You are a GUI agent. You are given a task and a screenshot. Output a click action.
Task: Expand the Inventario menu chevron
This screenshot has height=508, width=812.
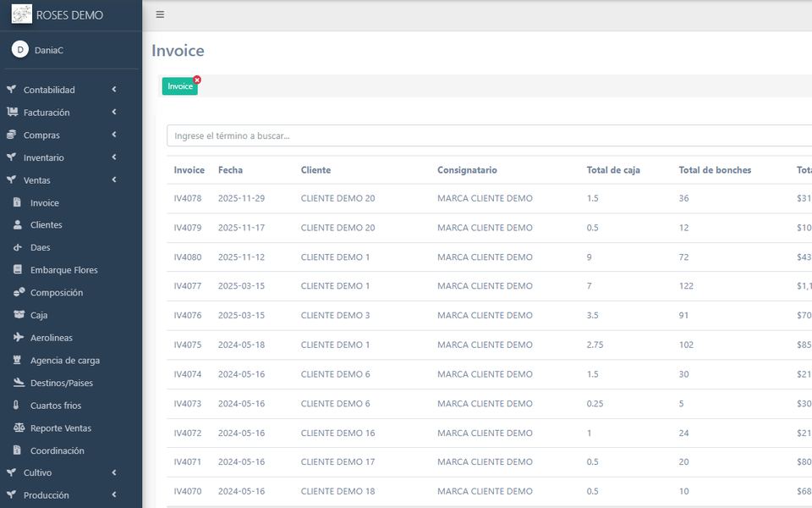[114, 157]
